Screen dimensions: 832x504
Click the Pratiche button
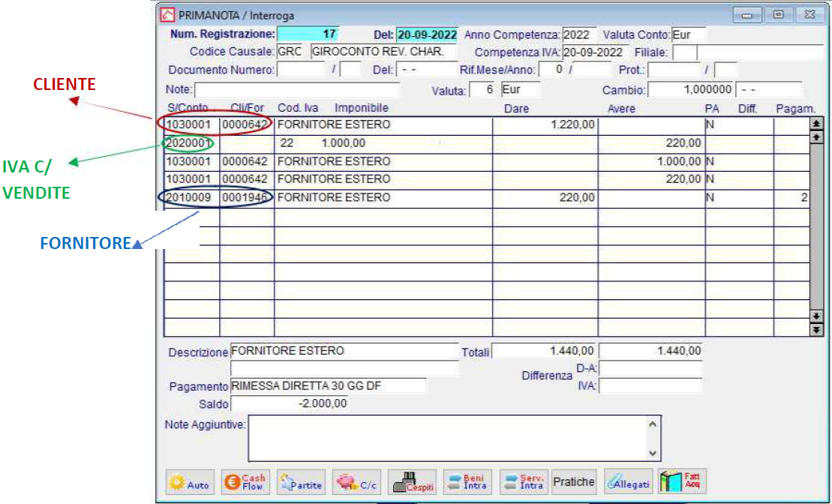[574, 482]
